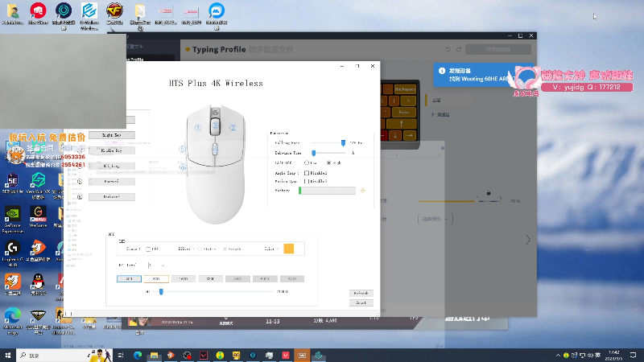Open Logitech G HUB desktop shortcut
This screenshot has width=644, height=362.
(x=13, y=253)
